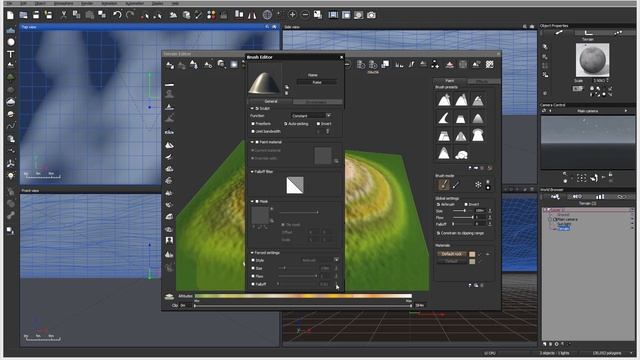Open the Edit menu
640x360 pixels.
pyautogui.click(x=23, y=3)
